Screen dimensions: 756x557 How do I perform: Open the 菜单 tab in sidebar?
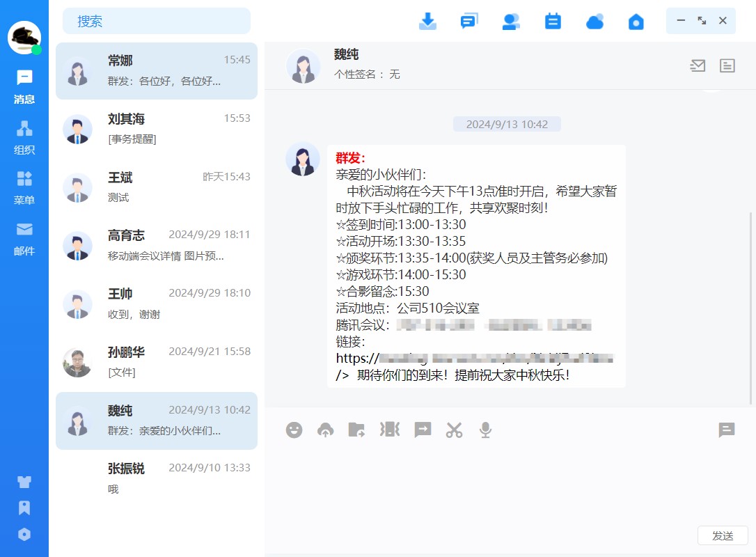pyautogui.click(x=24, y=188)
